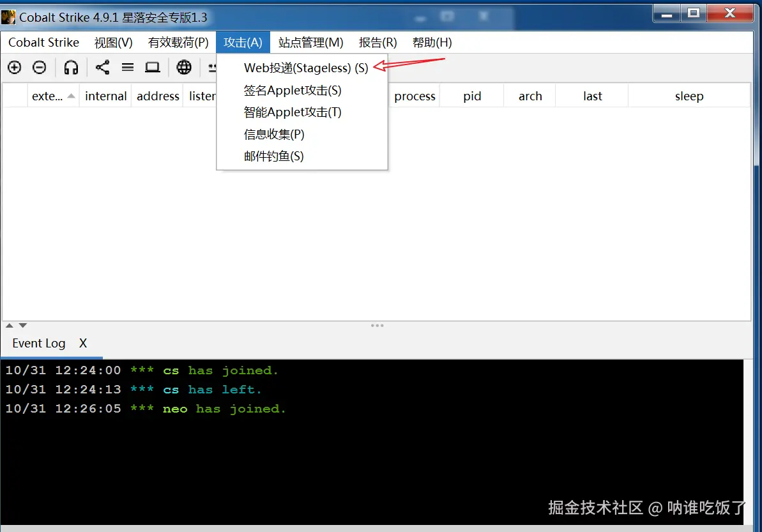Sort by the internal column header
This screenshot has height=532, width=762.
pyautogui.click(x=105, y=96)
